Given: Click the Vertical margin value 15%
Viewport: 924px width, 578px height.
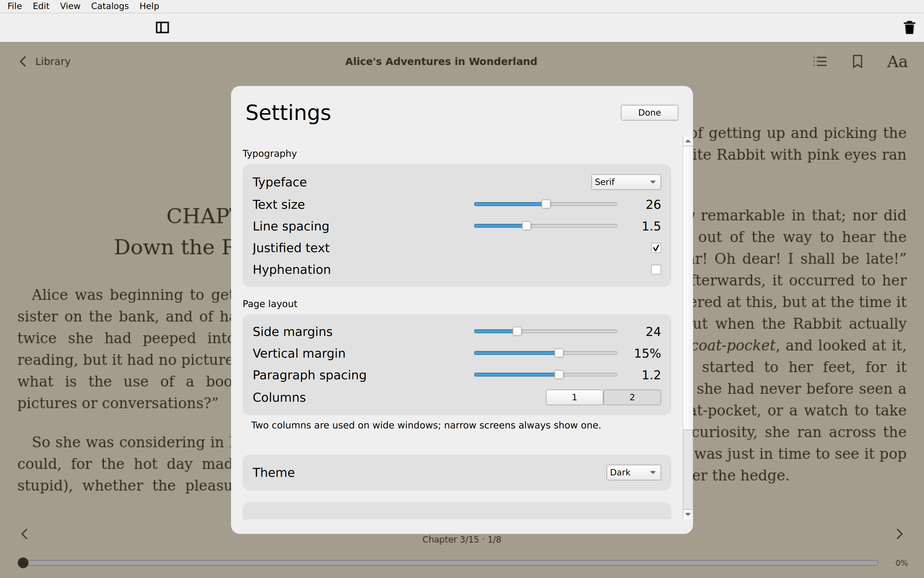Looking at the screenshot, I should [x=647, y=353].
